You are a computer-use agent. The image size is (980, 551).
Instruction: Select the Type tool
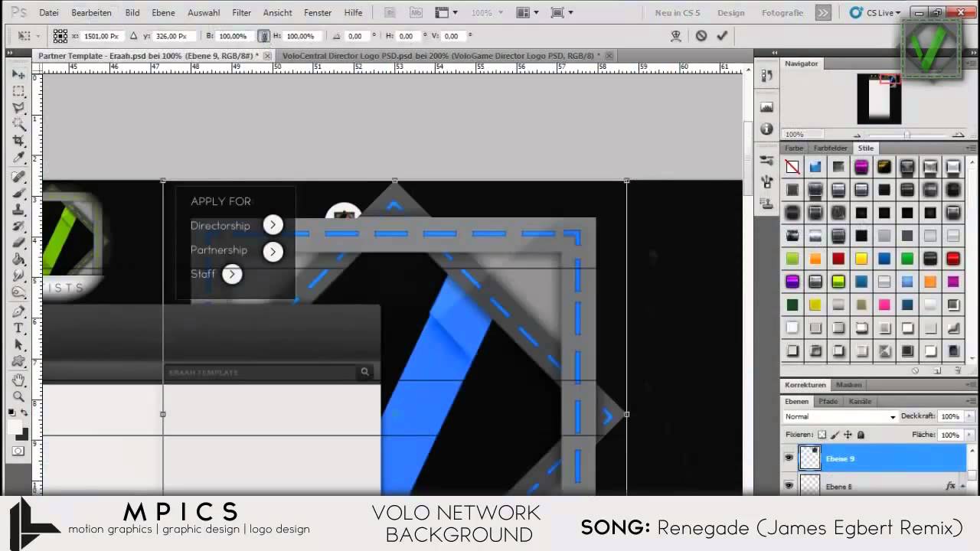[18, 328]
